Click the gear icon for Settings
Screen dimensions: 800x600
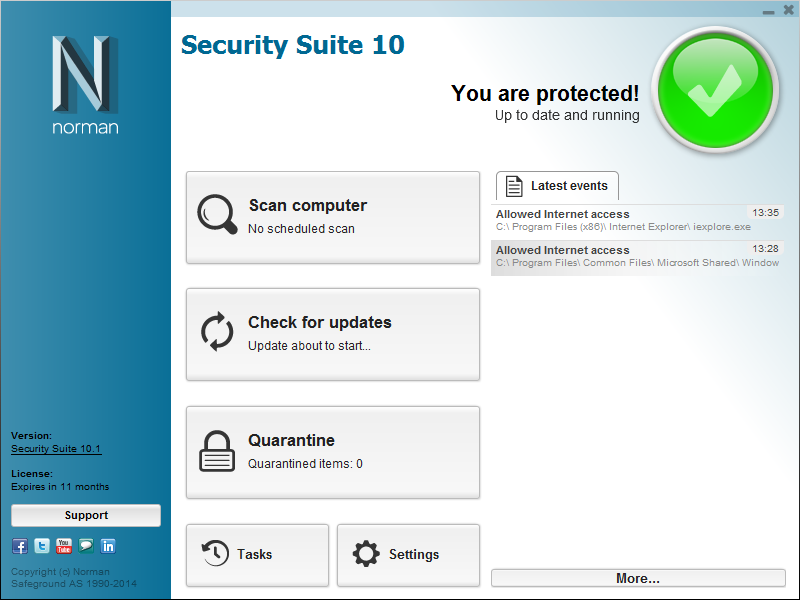pos(367,554)
